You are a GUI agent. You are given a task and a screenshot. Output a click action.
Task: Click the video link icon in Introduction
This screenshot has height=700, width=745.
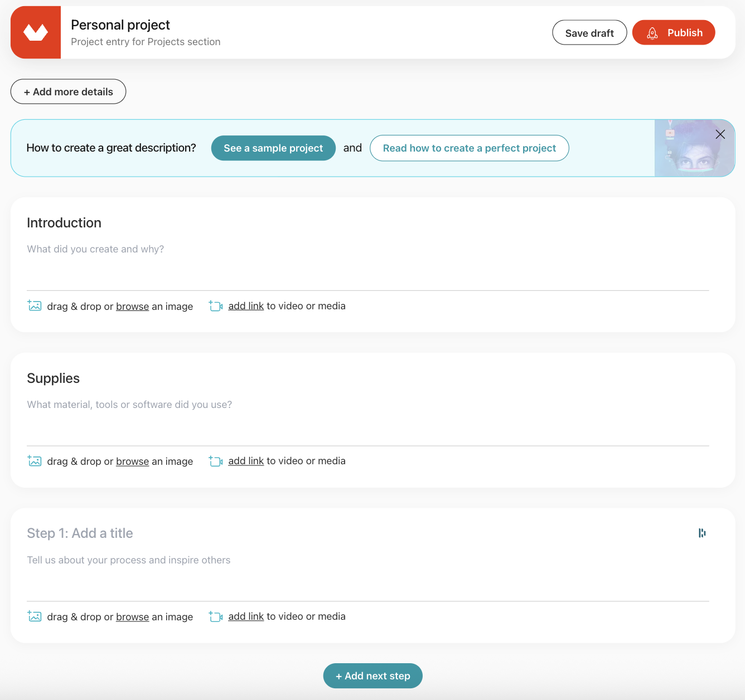(x=216, y=305)
